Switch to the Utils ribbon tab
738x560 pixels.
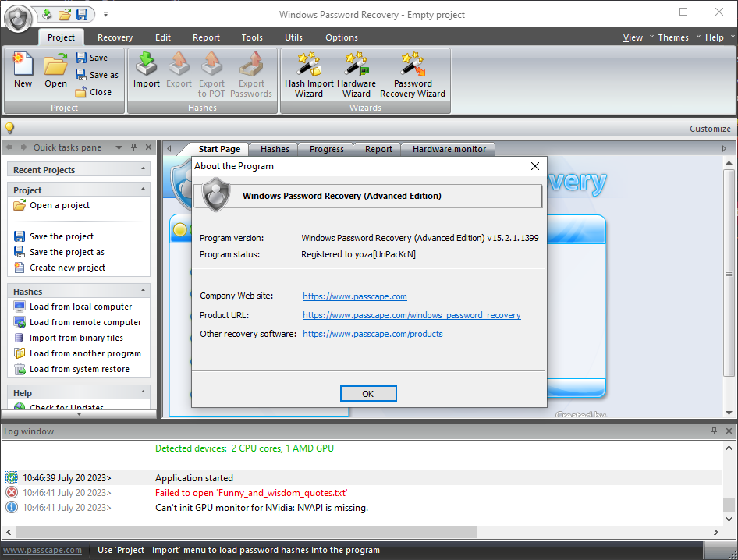(293, 37)
